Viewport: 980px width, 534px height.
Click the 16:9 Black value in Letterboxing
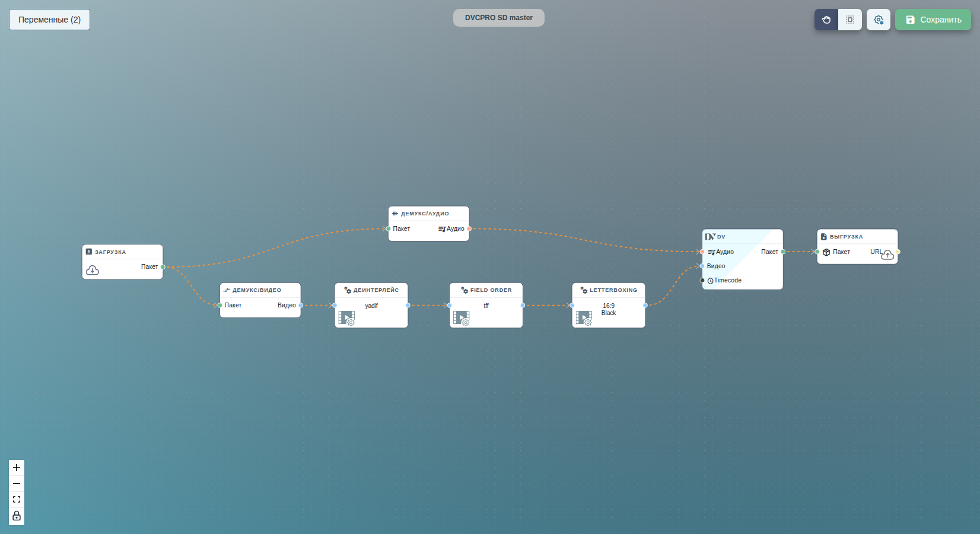click(x=609, y=310)
